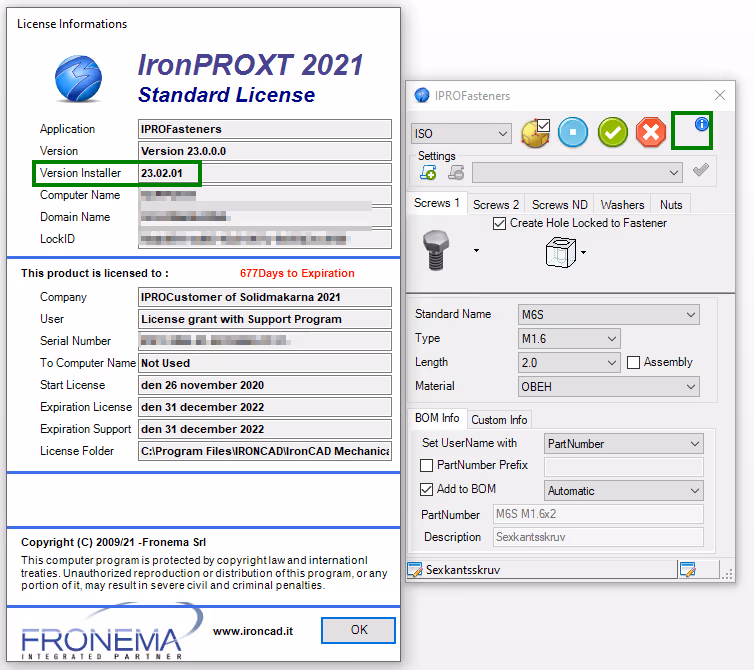754x670 pixels.
Task: Click the Expiration License date field
Action: point(264,407)
